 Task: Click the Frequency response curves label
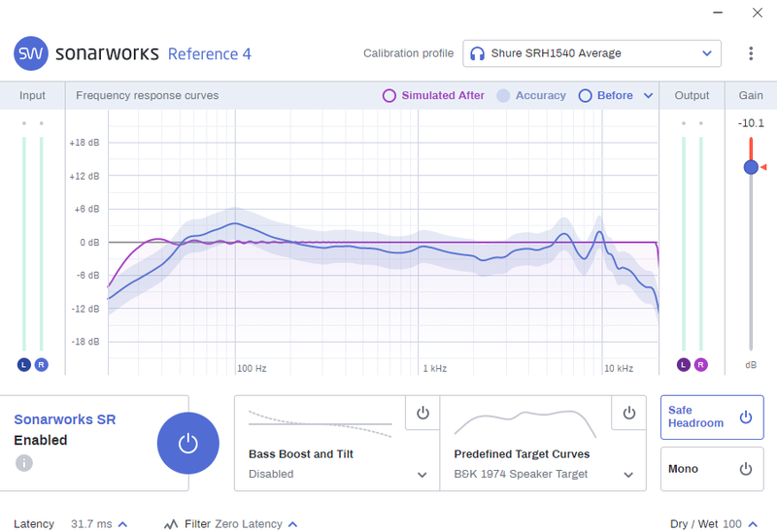(148, 95)
